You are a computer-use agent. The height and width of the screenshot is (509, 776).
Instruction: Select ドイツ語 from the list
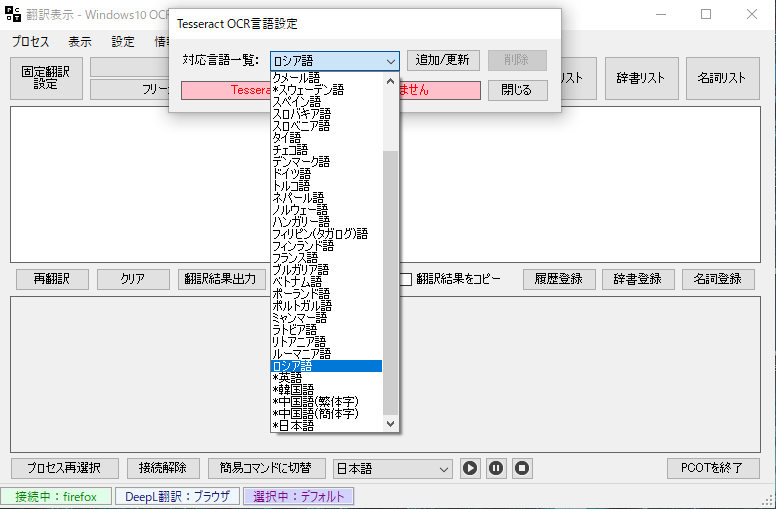point(327,174)
